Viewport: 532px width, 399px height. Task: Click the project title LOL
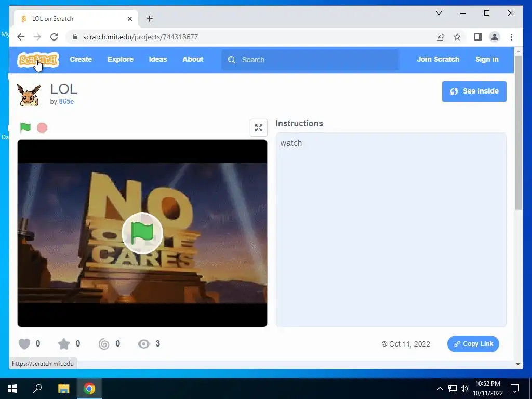(64, 89)
